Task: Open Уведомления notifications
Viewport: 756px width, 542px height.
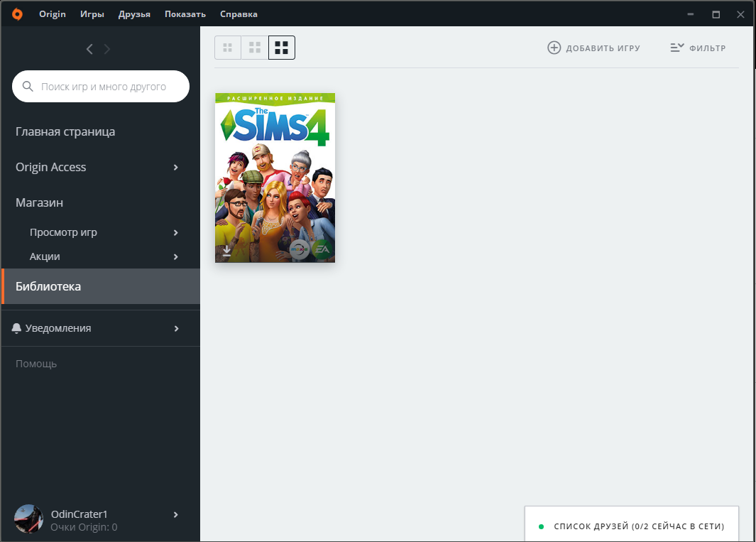Action: (58, 328)
